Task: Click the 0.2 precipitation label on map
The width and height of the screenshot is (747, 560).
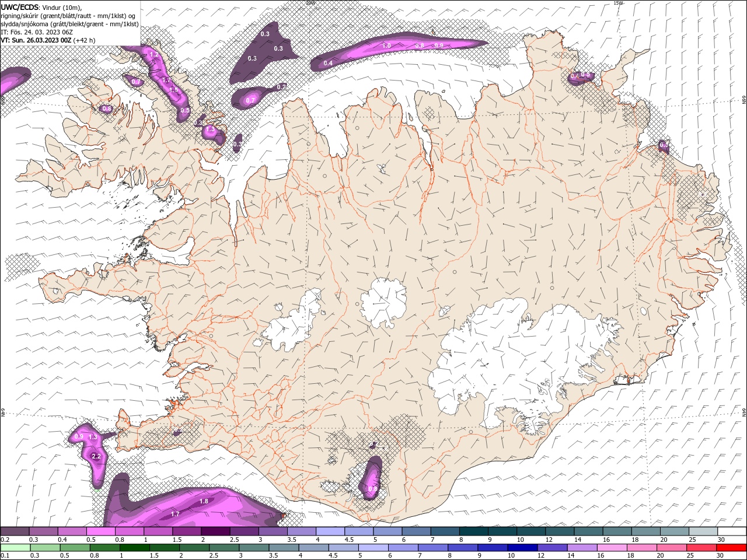Action: pyautogui.click(x=281, y=87)
